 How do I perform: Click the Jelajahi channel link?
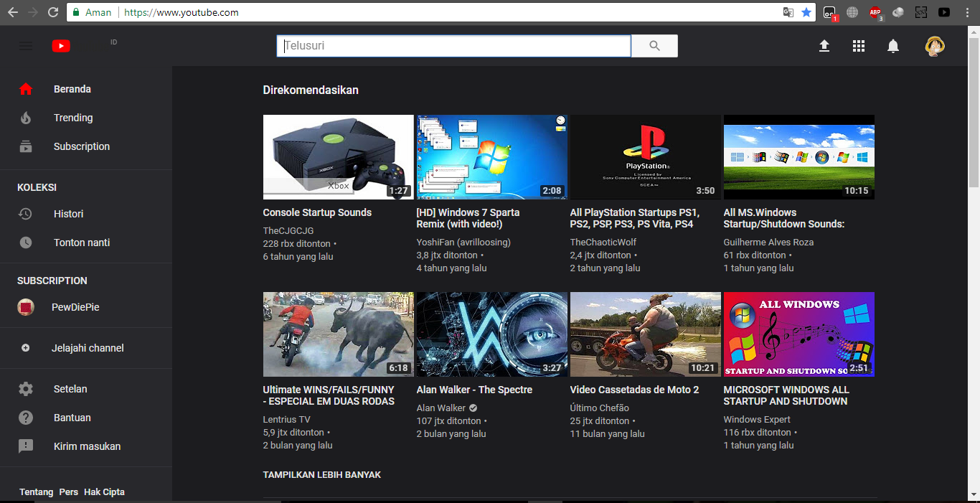point(86,348)
